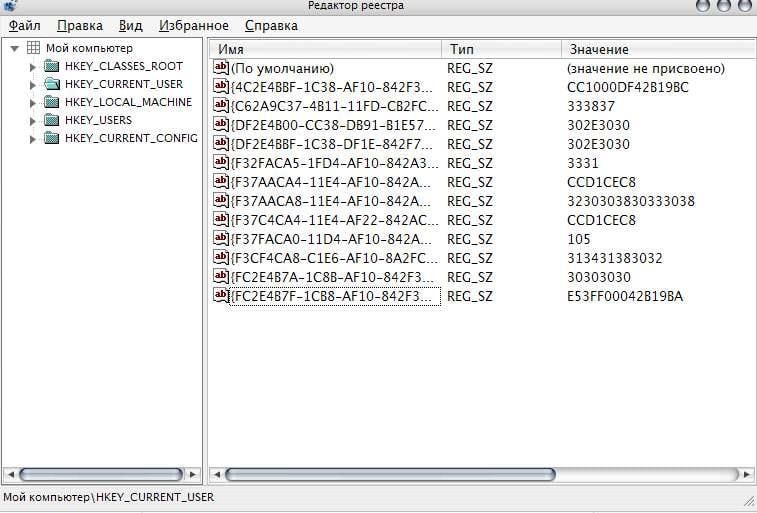Click string icon of {DF2E4B00-CC38 value

[x=221, y=124]
